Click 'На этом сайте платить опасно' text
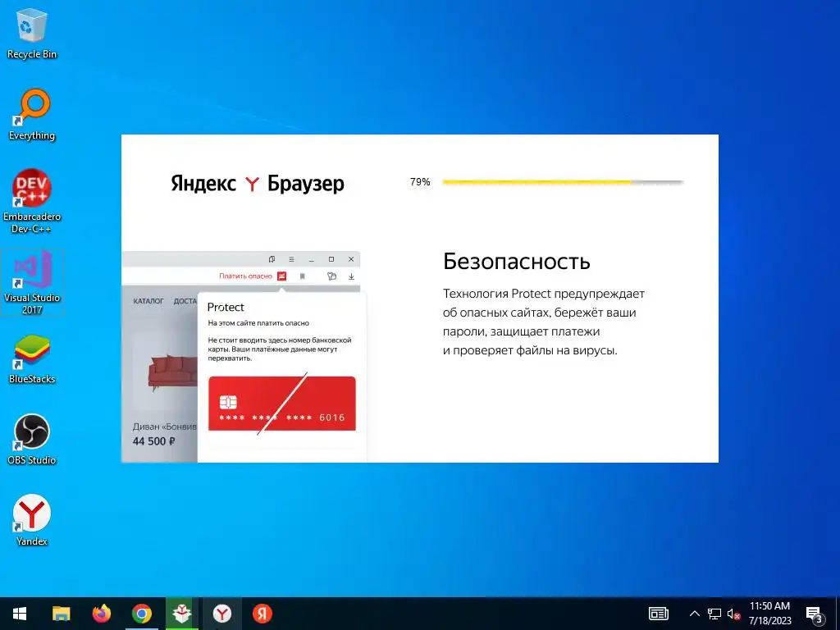Image resolution: width=840 pixels, height=630 pixels. point(258,323)
